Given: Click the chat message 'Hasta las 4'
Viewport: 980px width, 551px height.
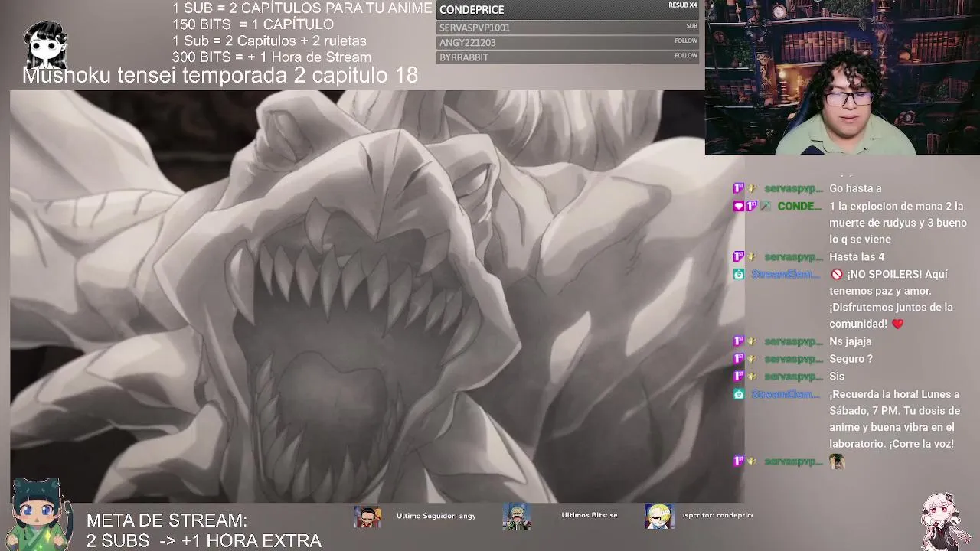Looking at the screenshot, I should point(857,256).
